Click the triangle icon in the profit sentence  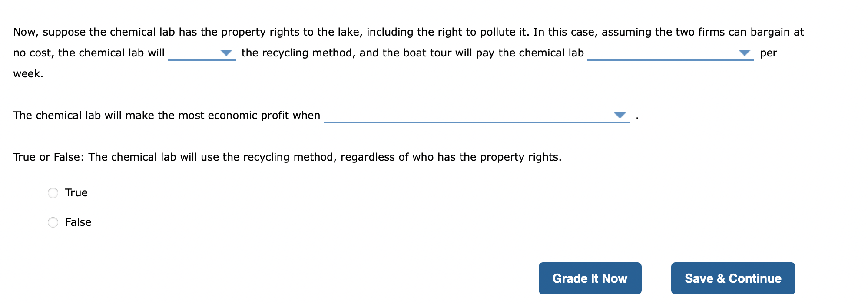[620, 115]
